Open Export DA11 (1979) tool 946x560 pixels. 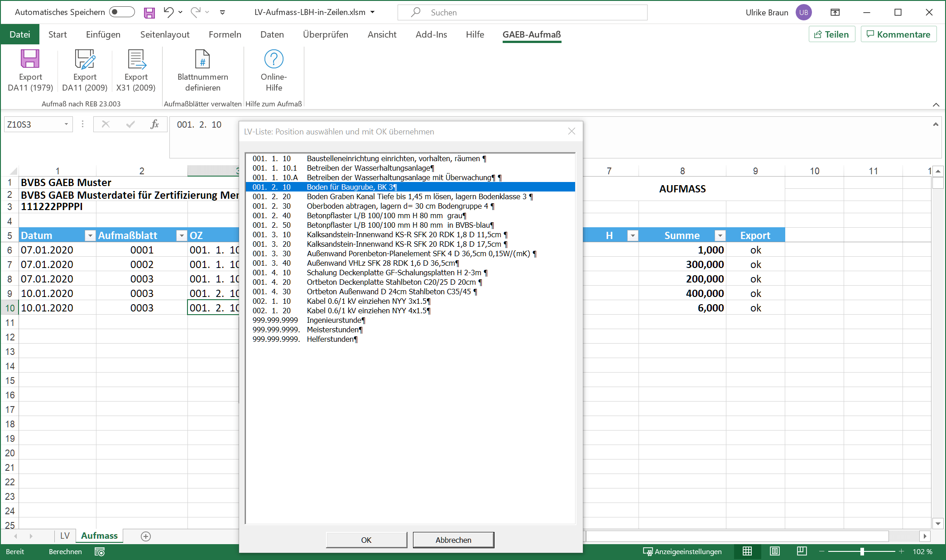point(30,70)
